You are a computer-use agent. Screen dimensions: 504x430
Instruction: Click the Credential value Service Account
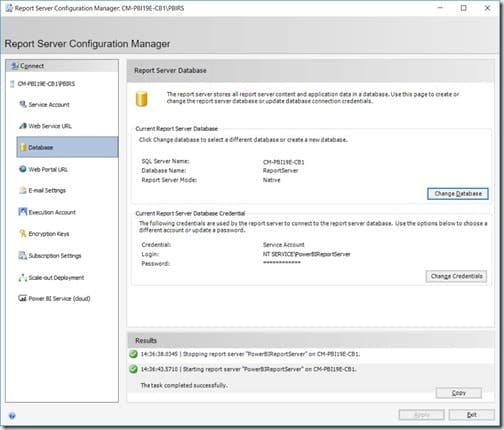pyautogui.click(x=284, y=245)
